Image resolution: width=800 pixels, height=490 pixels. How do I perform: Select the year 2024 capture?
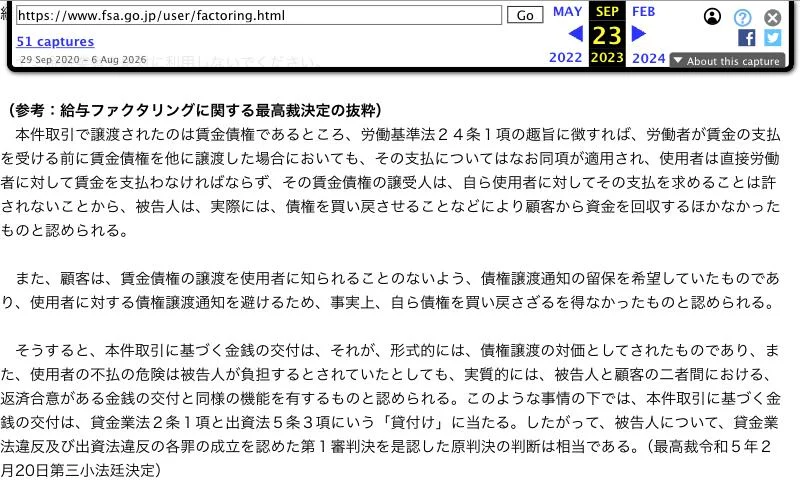click(648, 58)
